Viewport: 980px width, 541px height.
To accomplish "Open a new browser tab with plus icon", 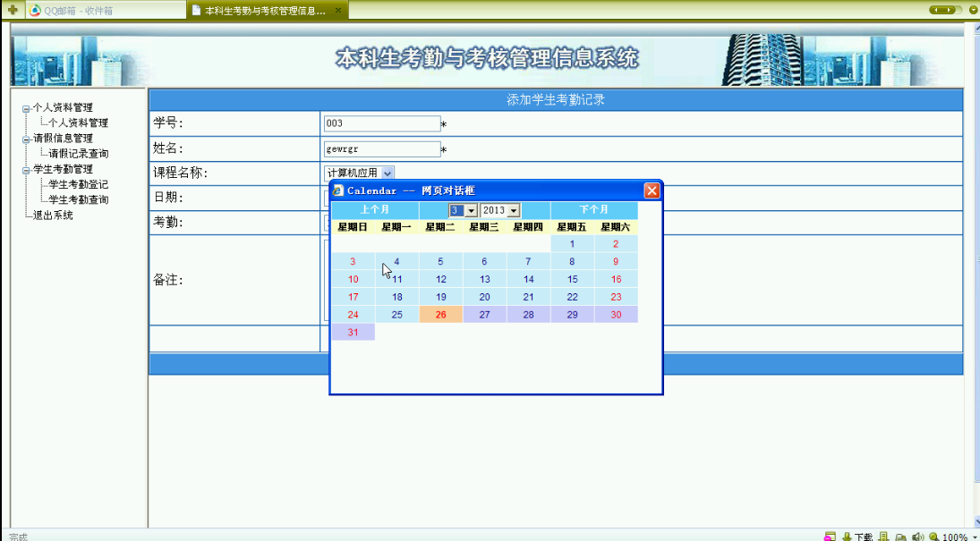I will tap(13, 10).
